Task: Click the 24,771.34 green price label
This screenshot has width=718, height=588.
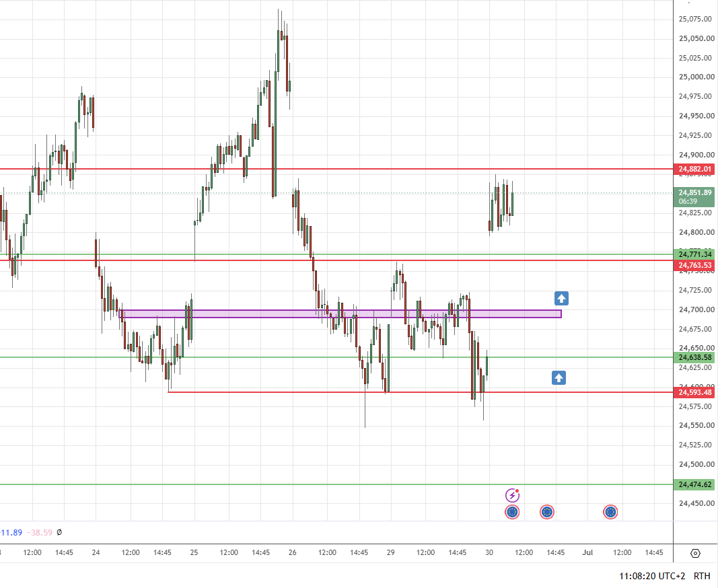Action: tap(694, 254)
